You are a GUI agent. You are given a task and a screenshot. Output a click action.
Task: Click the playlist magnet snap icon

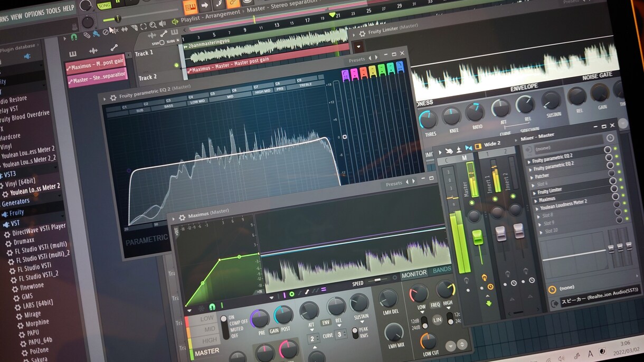point(74,37)
